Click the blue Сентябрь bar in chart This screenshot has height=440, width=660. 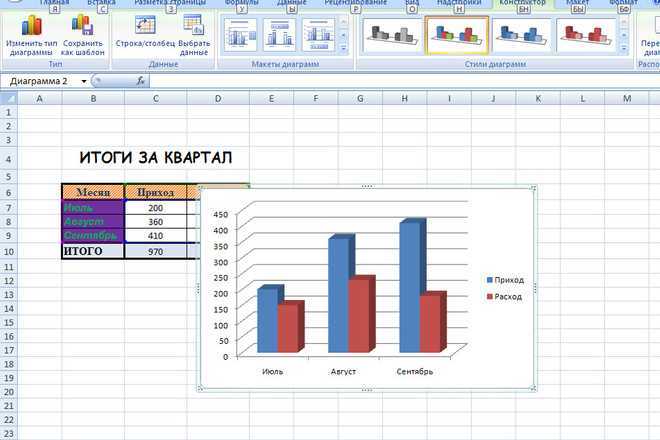[x=410, y=286]
